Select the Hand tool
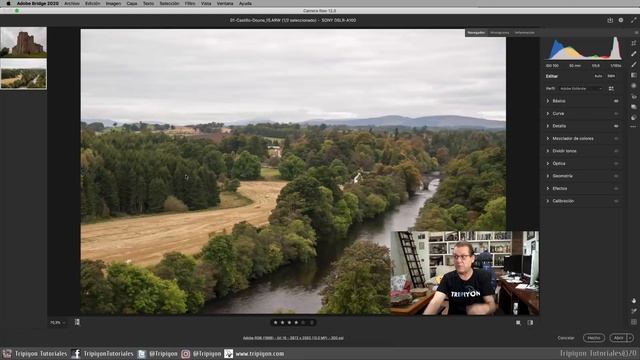Image resolution: width=640 pixels, height=360 pixels. tap(633, 300)
